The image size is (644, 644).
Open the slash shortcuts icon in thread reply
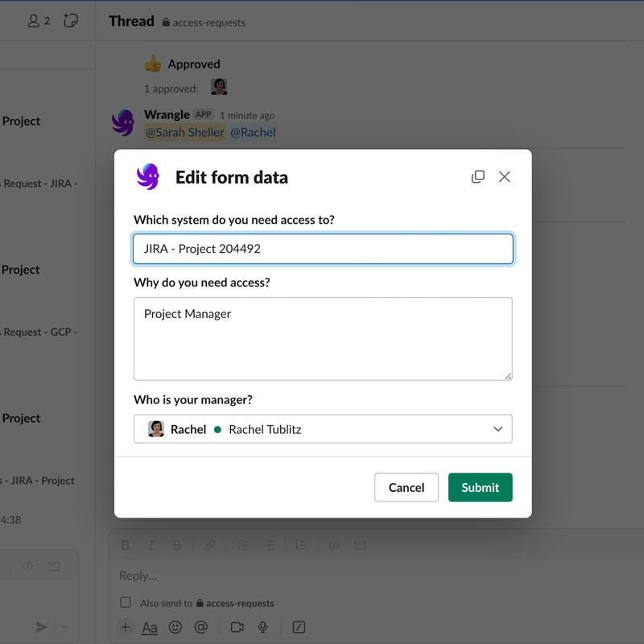299,627
